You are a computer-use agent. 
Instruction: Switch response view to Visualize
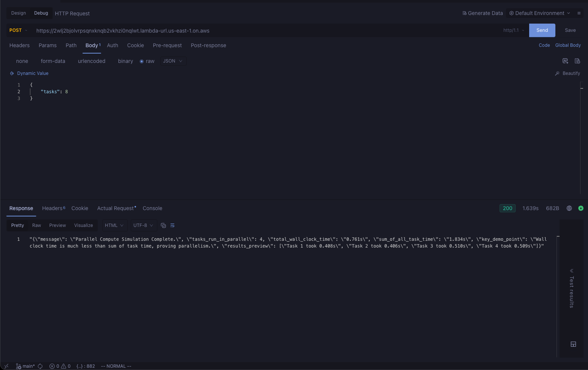click(x=84, y=225)
